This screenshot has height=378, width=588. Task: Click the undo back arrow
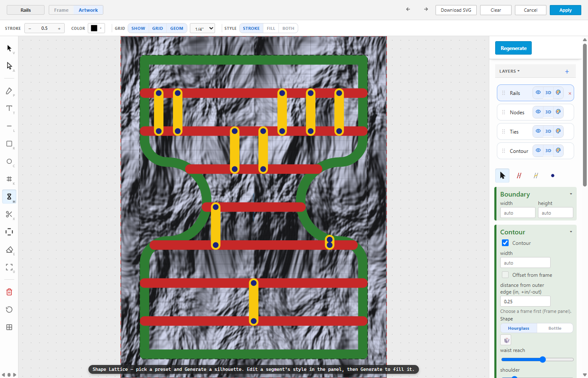click(408, 9)
